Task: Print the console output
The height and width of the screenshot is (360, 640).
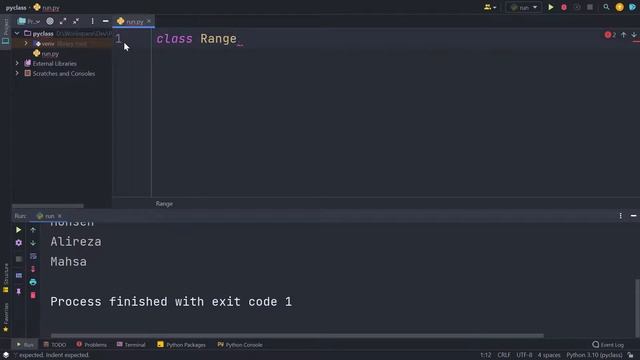Action: (x=33, y=282)
